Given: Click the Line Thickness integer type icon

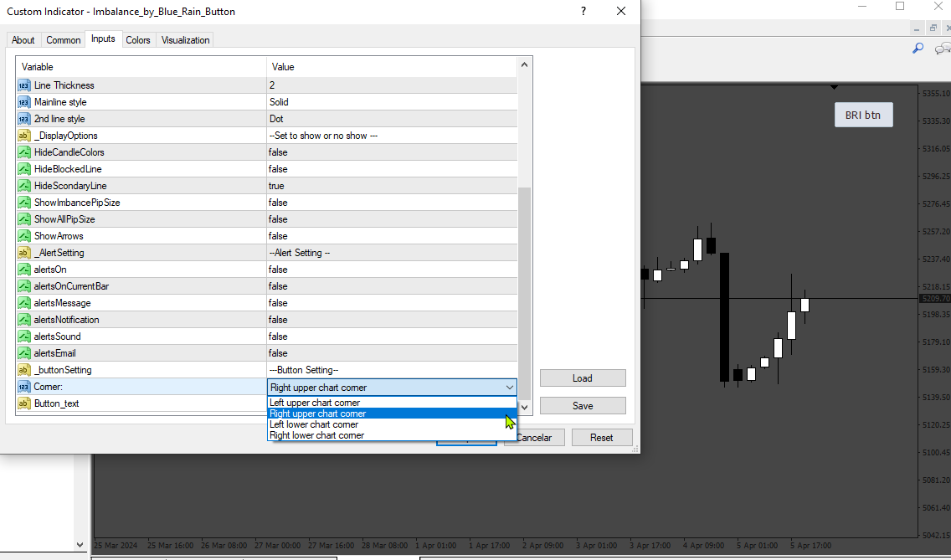Looking at the screenshot, I should coord(24,85).
